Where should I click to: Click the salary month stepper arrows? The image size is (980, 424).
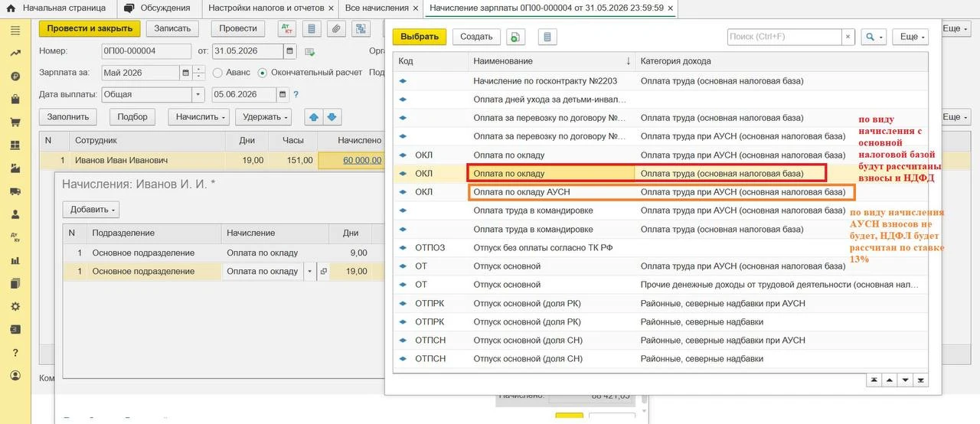click(199, 73)
